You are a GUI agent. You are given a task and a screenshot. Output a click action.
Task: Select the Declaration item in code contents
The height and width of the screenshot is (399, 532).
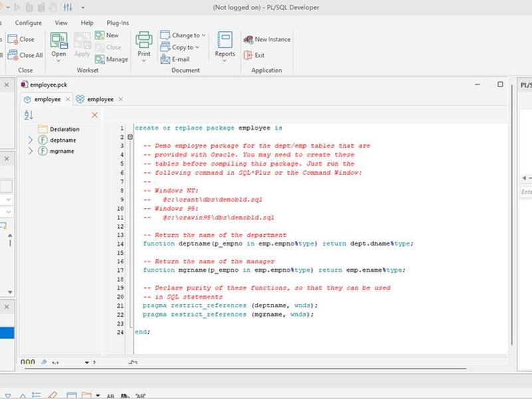[65, 129]
